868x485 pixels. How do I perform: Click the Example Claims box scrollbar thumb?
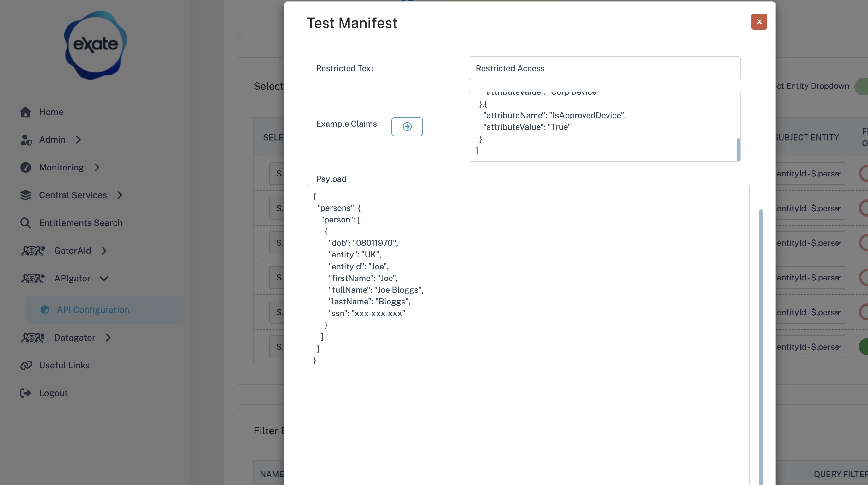coord(738,149)
